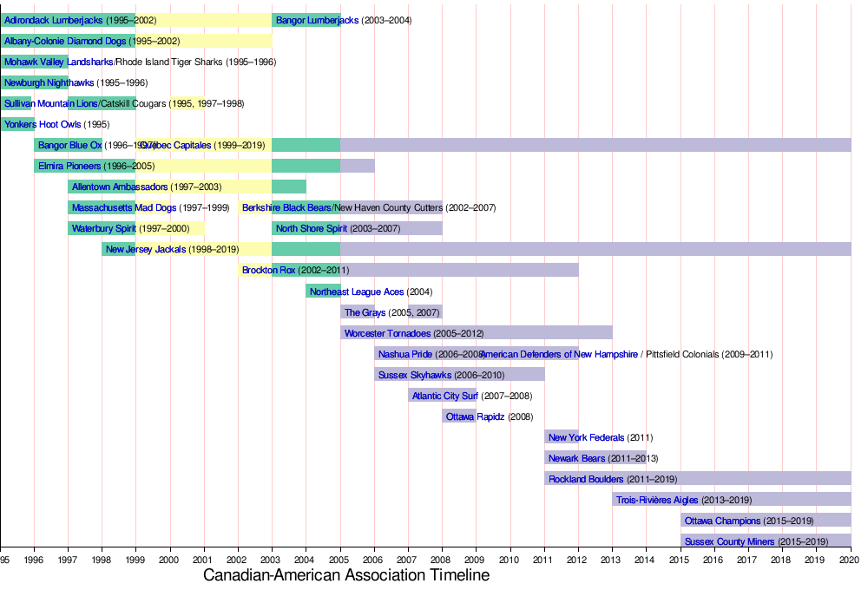The image size is (868, 590).
Task: Select the Newburgh Nighthawks link
Action: coord(49,82)
